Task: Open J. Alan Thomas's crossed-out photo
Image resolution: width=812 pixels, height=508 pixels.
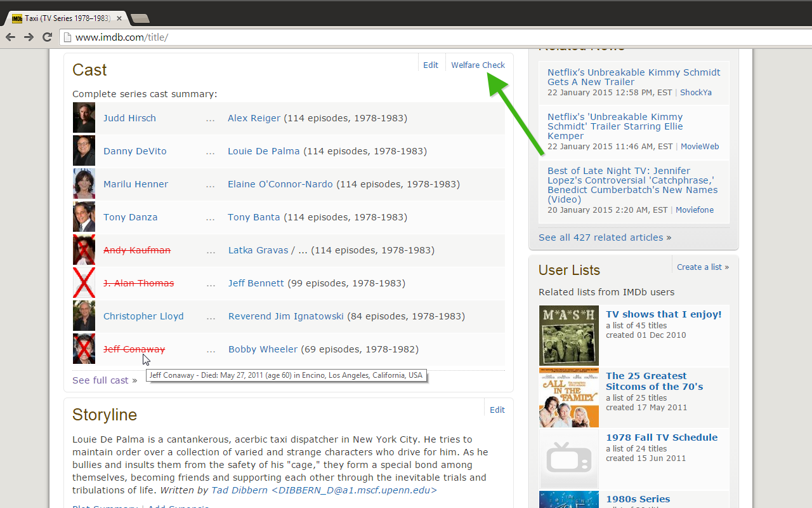Action: (84, 283)
